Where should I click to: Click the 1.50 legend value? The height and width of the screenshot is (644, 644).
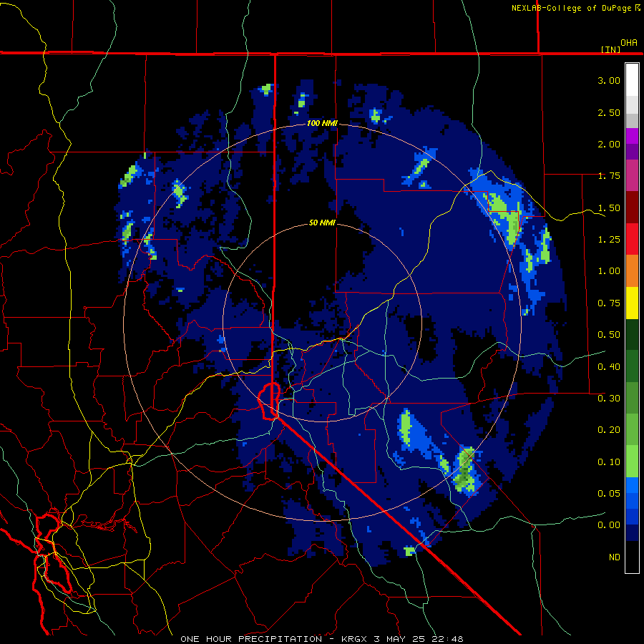[609, 208]
